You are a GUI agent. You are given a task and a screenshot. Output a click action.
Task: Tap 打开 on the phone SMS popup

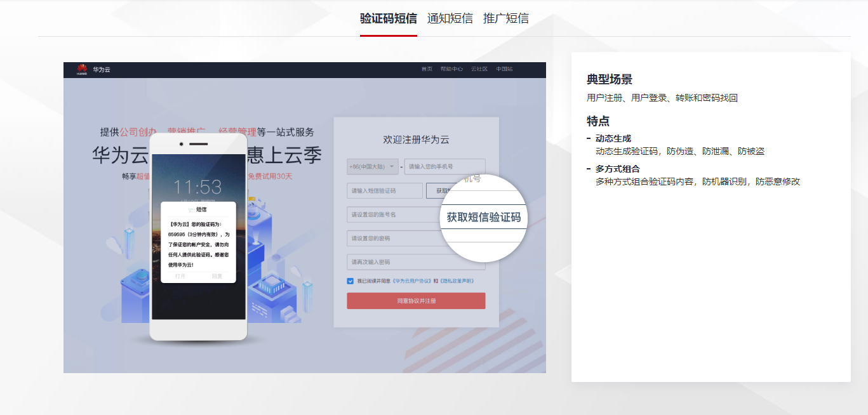click(180, 277)
